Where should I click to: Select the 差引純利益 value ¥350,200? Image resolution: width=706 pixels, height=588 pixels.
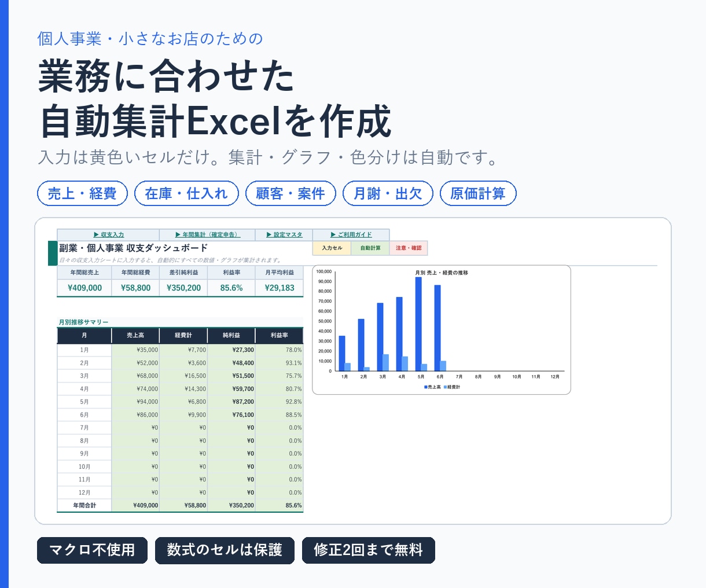pyautogui.click(x=183, y=288)
